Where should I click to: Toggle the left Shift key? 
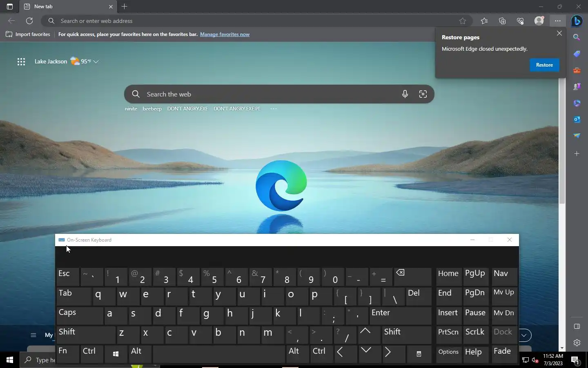(x=86, y=335)
